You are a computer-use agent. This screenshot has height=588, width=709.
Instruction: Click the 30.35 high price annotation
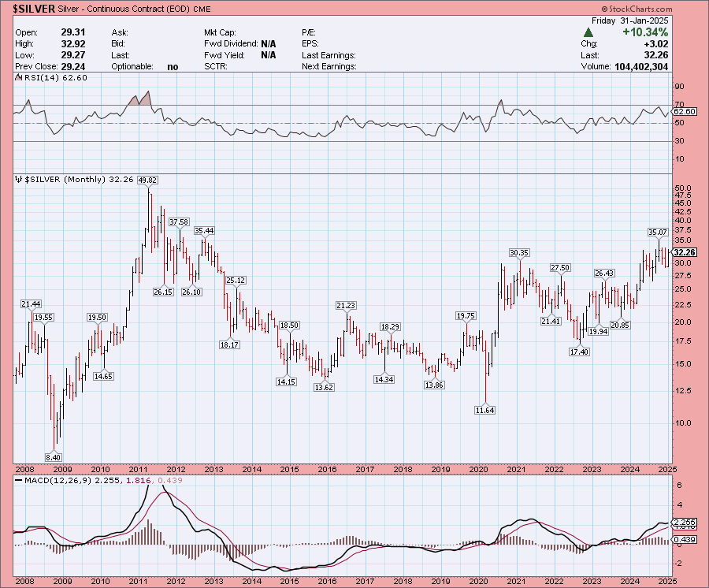pyautogui.click(x=519, y=253)
